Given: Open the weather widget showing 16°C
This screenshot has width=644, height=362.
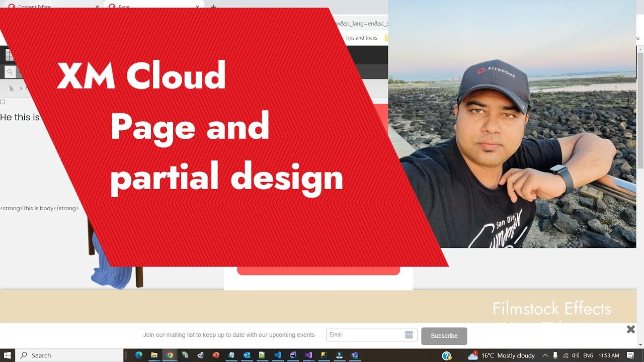Looking at the screenshot, I should pos(501,355).
